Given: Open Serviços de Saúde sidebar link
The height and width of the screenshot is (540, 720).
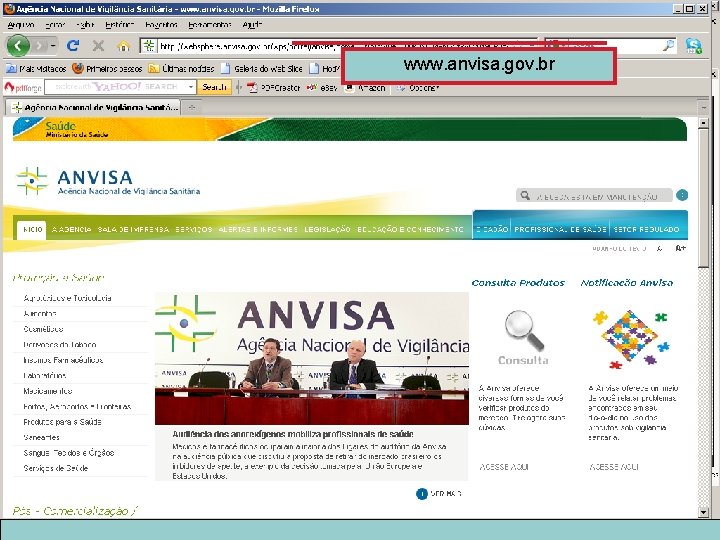Looking at the screenshot, I should (x=56, y=468).
